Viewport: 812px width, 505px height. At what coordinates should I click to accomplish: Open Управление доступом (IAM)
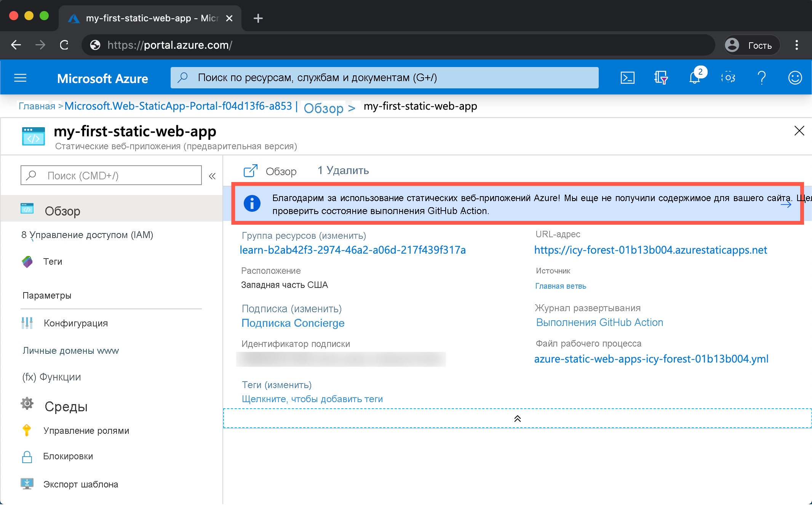87,235
